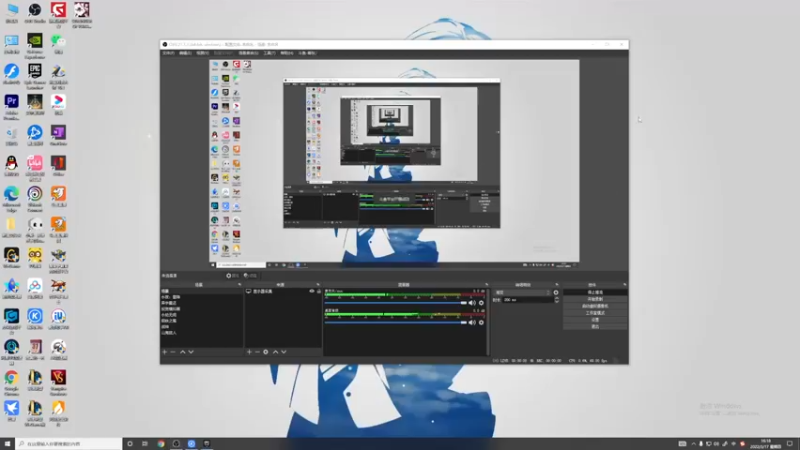Open the Windows Start menu
Viewport: 800px width, 450px height.
[7, 444]
